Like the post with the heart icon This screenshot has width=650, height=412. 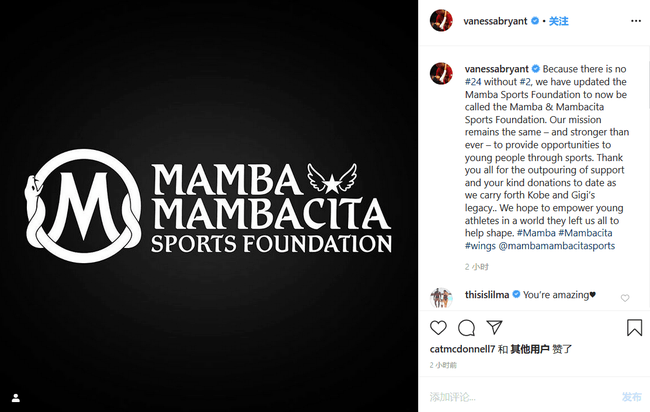click(438, 328)
